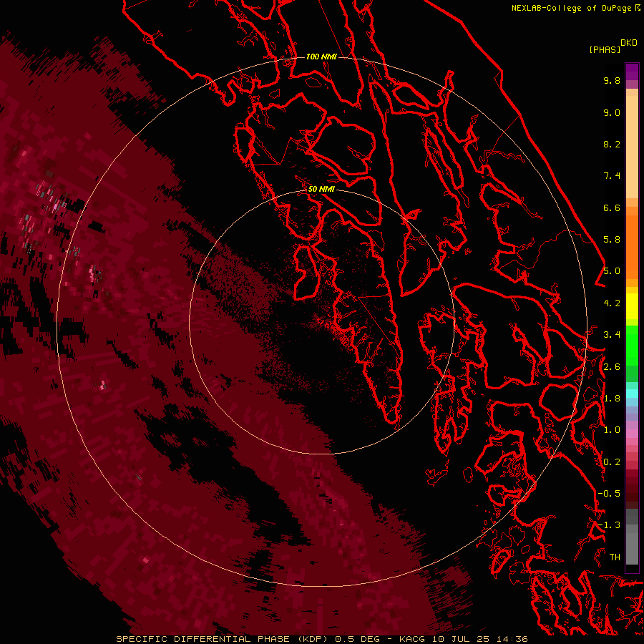
Task: Click the 6.6 value on color scale
Action: tap(612, 208)
